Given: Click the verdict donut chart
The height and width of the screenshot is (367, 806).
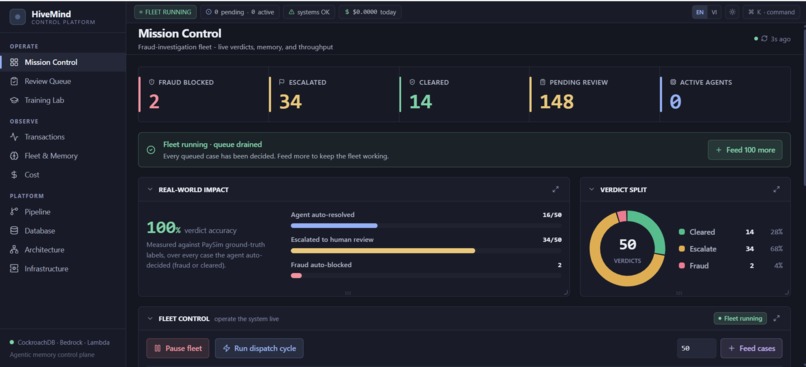Looking at the screenshot, I should [x=627, y=248].
